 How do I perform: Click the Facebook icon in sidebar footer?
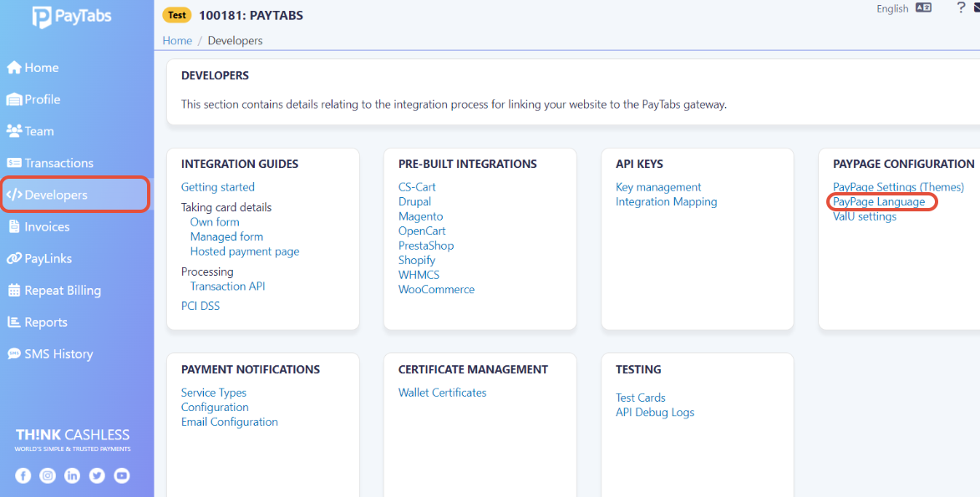[23, 475]
